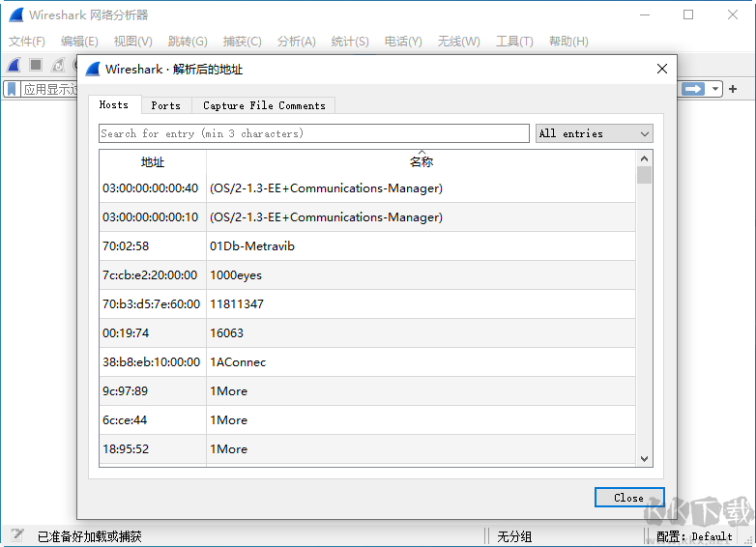The width and height of the screenshot is (756, 547).
Task: Open the 统计(S) menu
Action: pyautogui.click(x=349, y=42)
